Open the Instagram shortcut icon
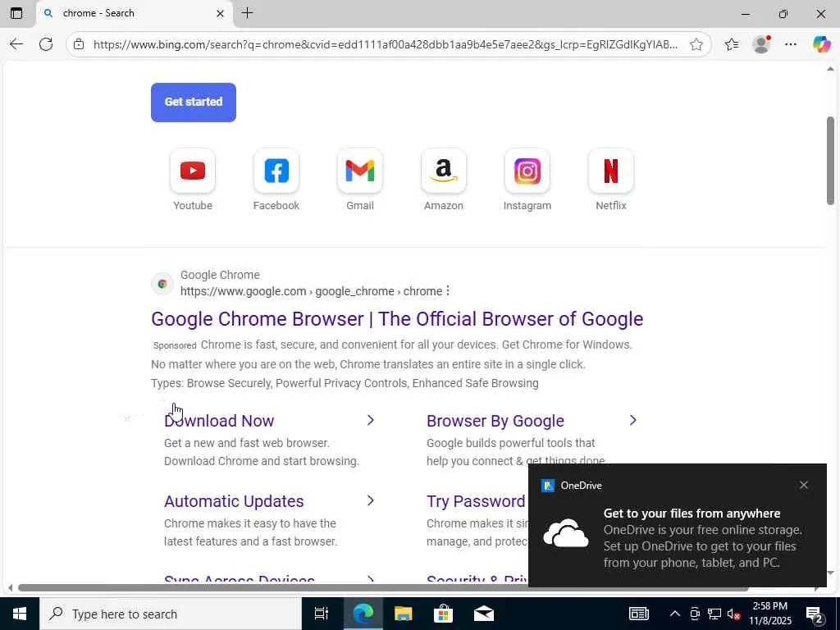 (x=527, y=171)
